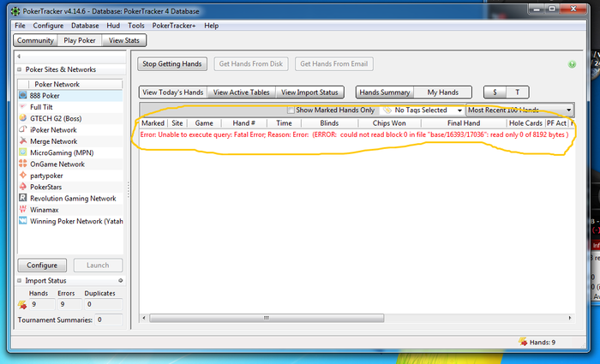
Task: Click the Revolution Gaming Network icon
Action: [23, 198]
